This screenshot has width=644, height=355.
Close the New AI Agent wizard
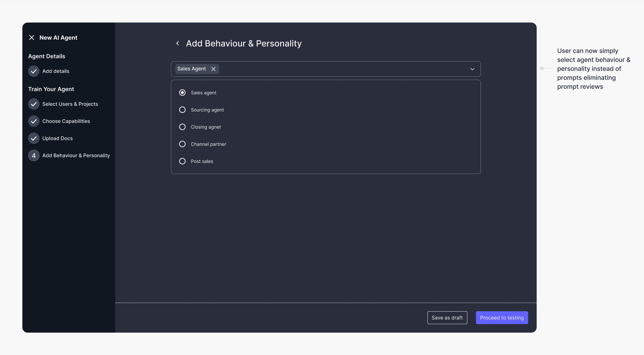pos(31,38)
